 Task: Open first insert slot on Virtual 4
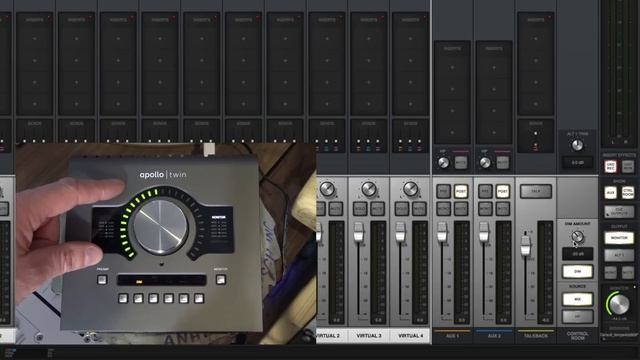click(411, 38)
